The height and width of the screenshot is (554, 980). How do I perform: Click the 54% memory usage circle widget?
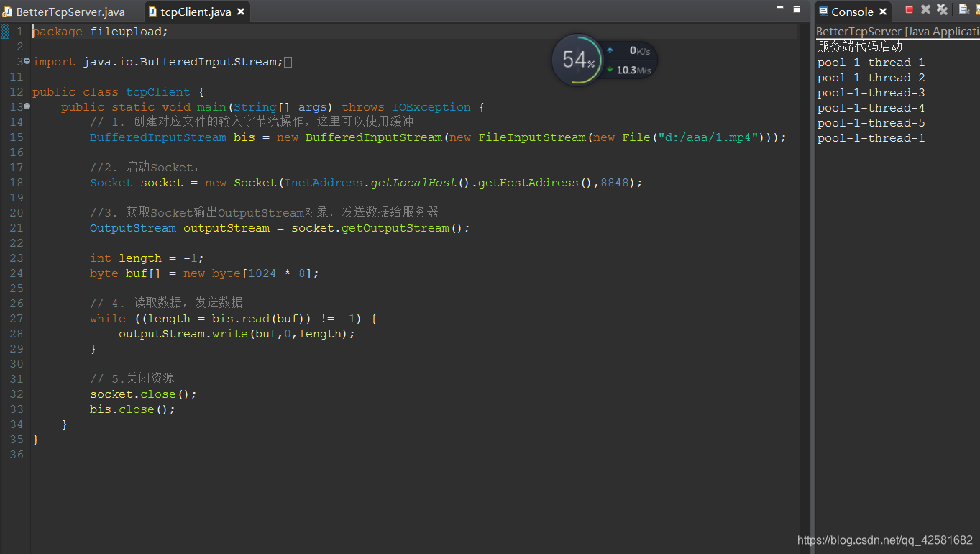coord(577,60)
